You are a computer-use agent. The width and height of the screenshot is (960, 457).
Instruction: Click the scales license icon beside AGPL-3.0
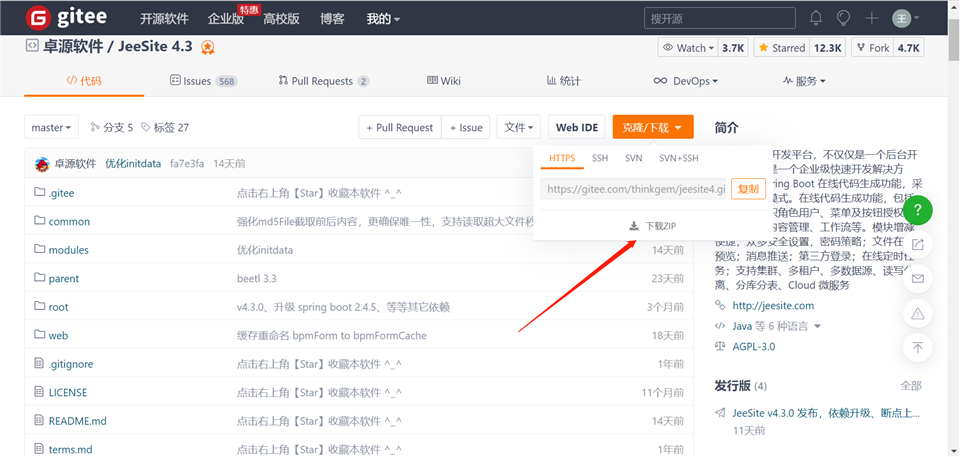tap(719, 346)
